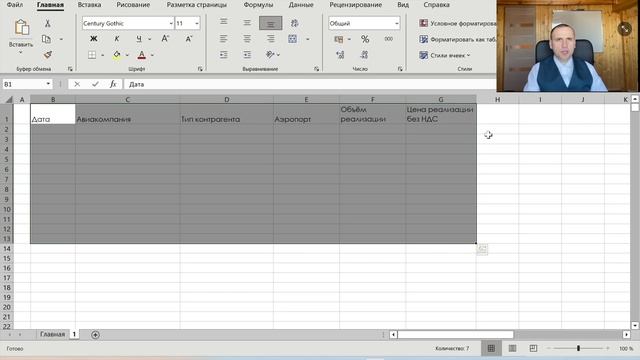Click the Insert Function fx icon
The height and width of the screenshot is (360, 640).
pyautogui.click(x=113, y=84)
